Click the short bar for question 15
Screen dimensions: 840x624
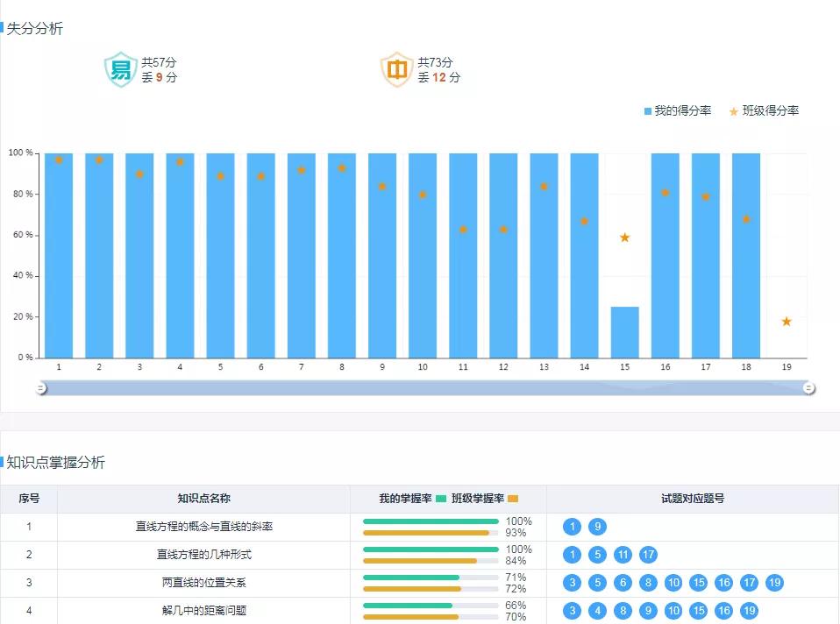click(x=624, y=332)
